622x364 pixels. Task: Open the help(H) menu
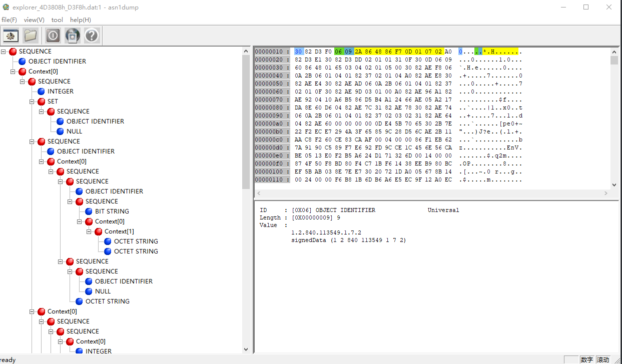[81, 20]
